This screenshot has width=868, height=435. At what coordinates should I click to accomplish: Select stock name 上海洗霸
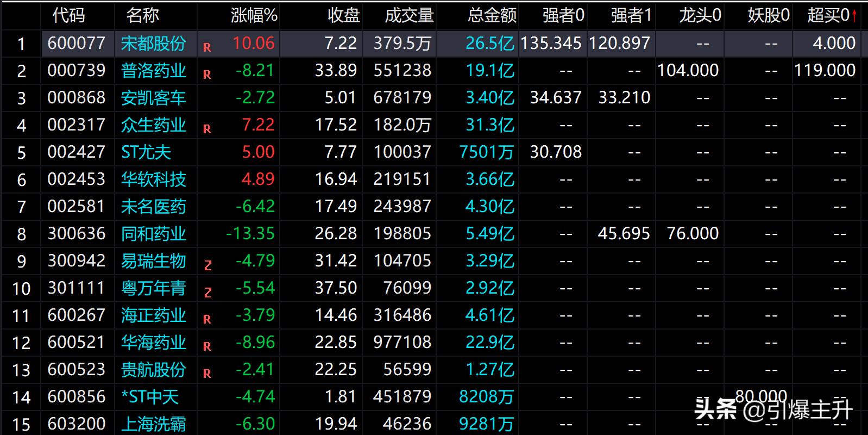tap(154, 424)
